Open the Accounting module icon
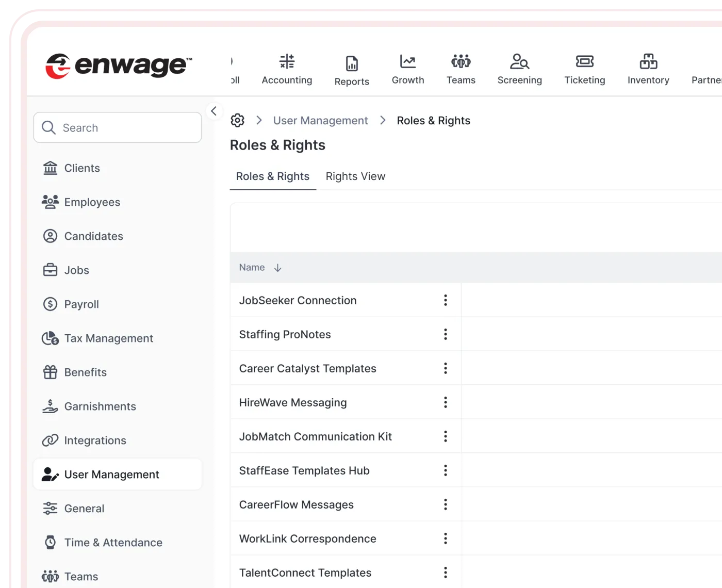 [x=287, y=69]
